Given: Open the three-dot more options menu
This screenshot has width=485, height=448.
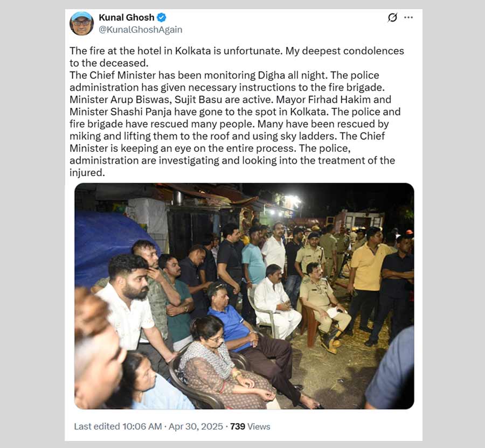Looking at the screenshot, I should click(408, 18).
